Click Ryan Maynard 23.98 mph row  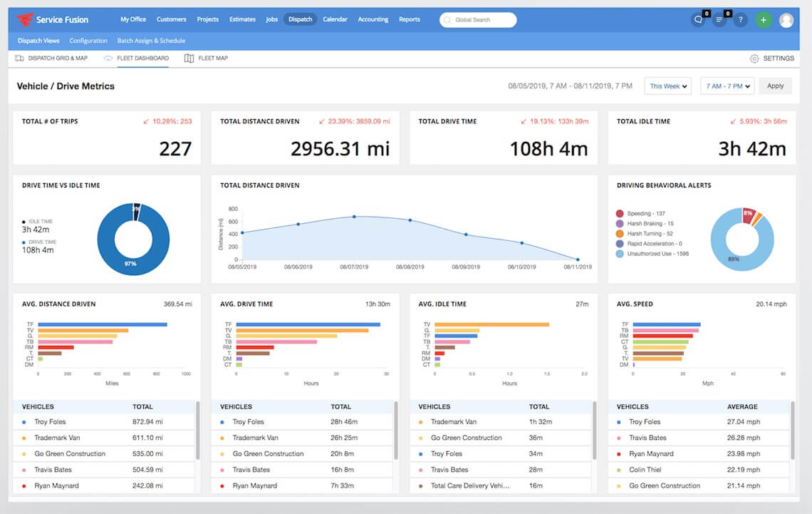(x=699, y=454)
